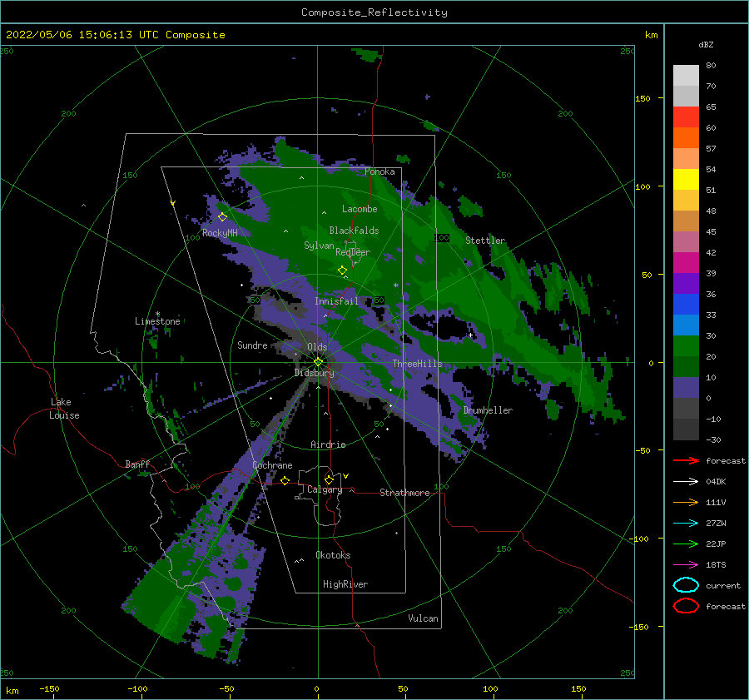Click the dBZ legend heading

click(706, 44)
